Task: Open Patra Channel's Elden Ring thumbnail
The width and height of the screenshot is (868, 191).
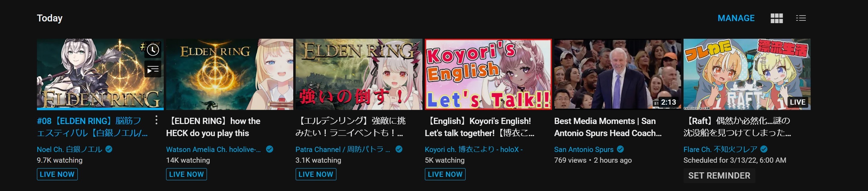Action: [x=359, y=74]
